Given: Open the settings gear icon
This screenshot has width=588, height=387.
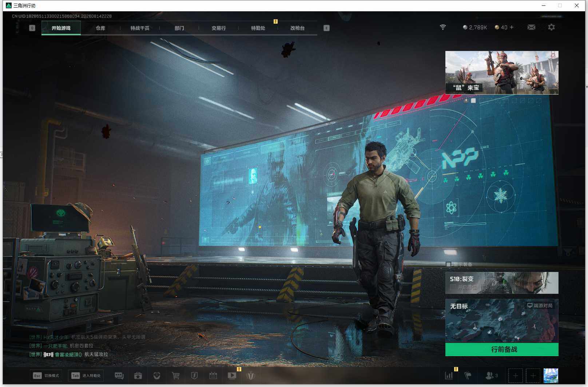Looking at the screenshot, I should [x=551, y=27].
